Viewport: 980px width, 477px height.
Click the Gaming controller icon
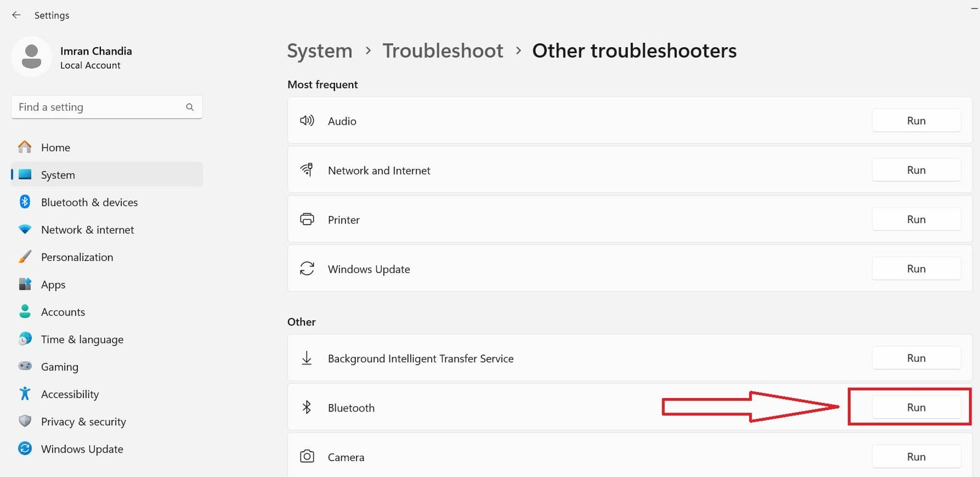coord(24,366)
